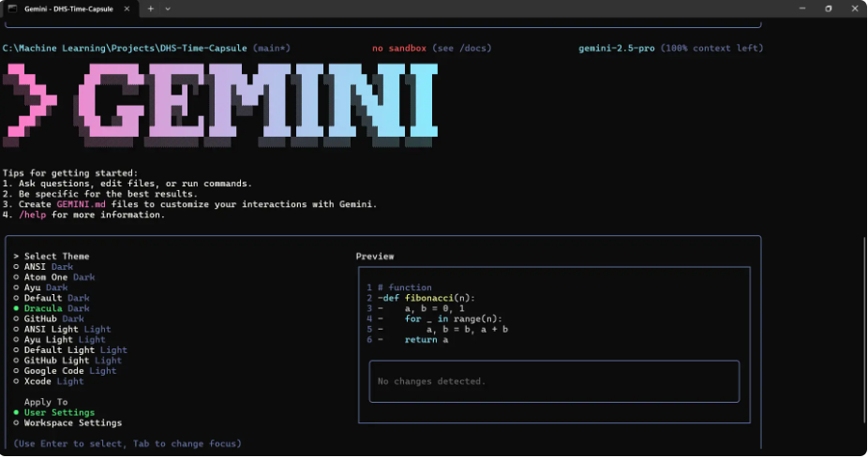Click the 'no sandbox' status text

coord(399,49)
